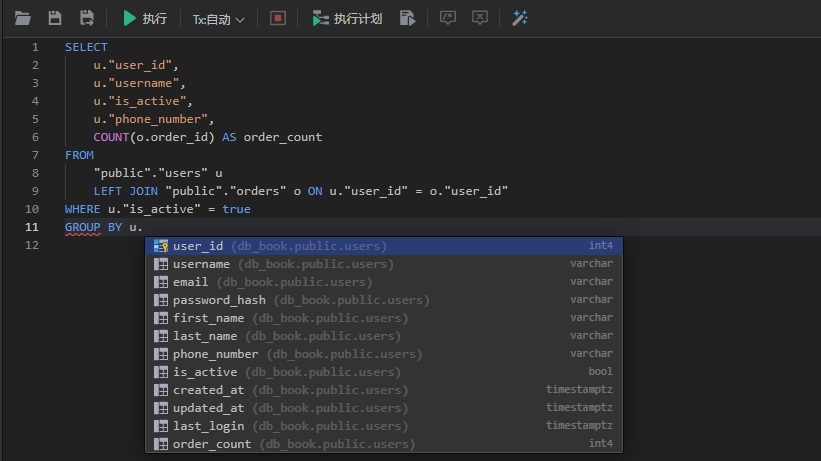Choose created_at from the completion list
Viewport: 821px width, 461px height.
tap(384, 390)
